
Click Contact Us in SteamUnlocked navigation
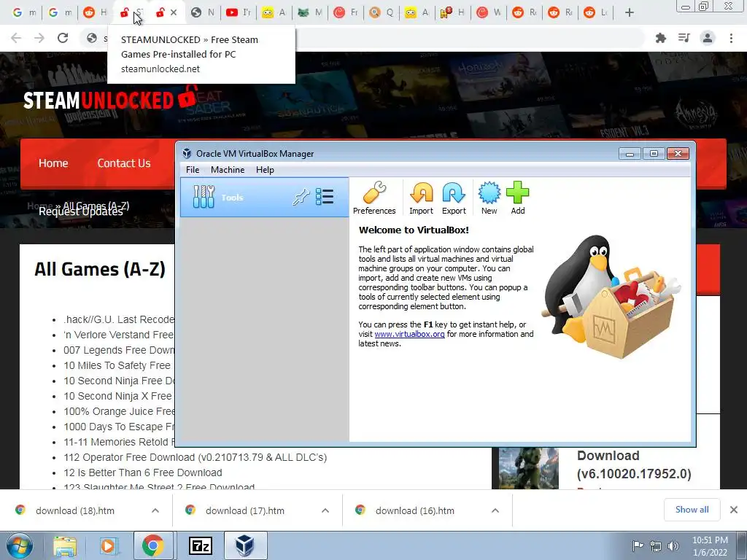[124, 163]
